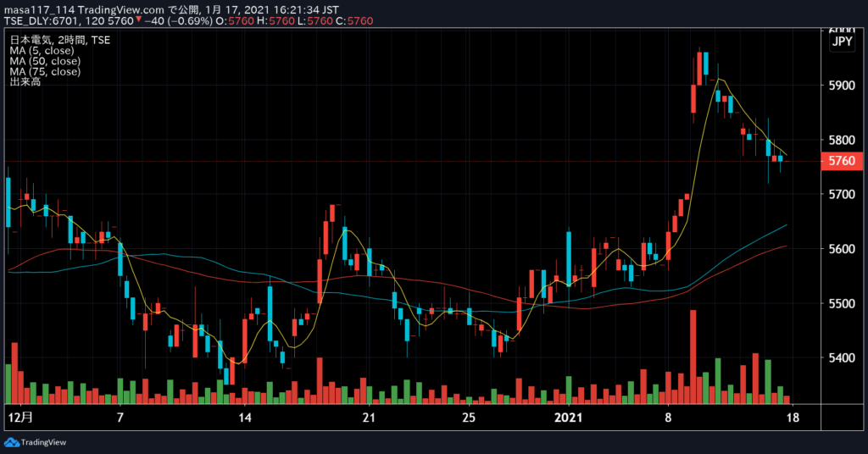Click the tallest red volume bar
Viewport: 868px width, 454px height.
pyautogui.click(x=693, y=357)
